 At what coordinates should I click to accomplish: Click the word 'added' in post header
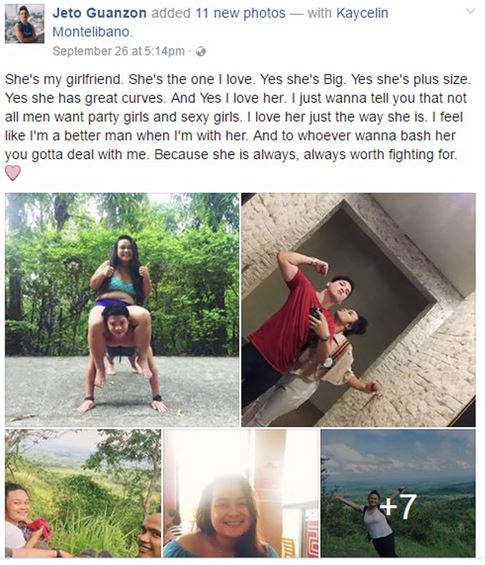tap(171, 13)
